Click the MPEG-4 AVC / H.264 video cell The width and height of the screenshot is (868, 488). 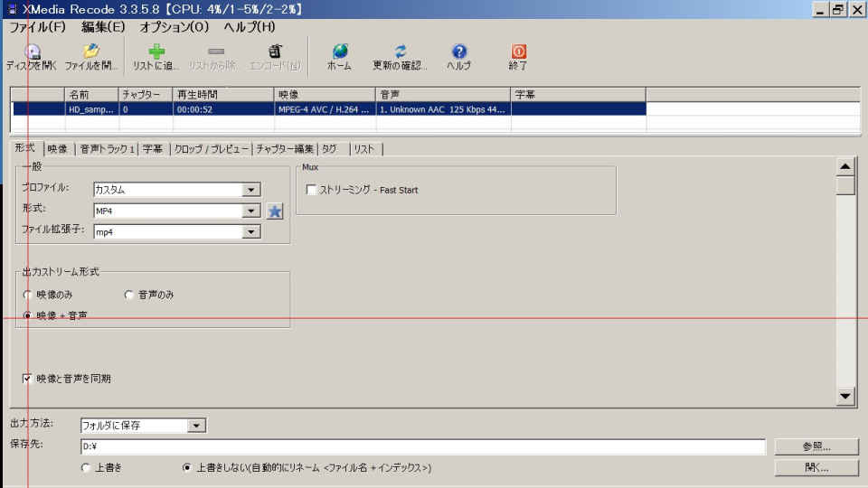[x=324, y=109]
